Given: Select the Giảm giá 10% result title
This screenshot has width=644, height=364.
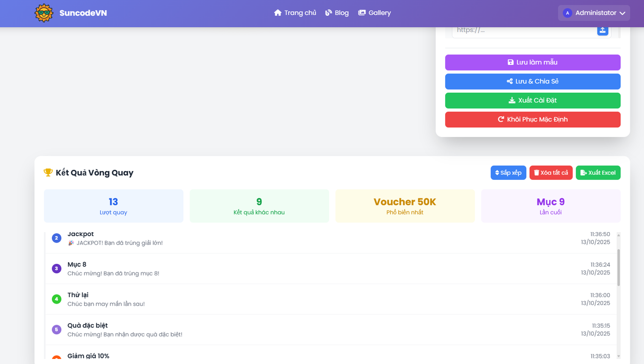Looking at the screenshot, I should tap(89, 356).
